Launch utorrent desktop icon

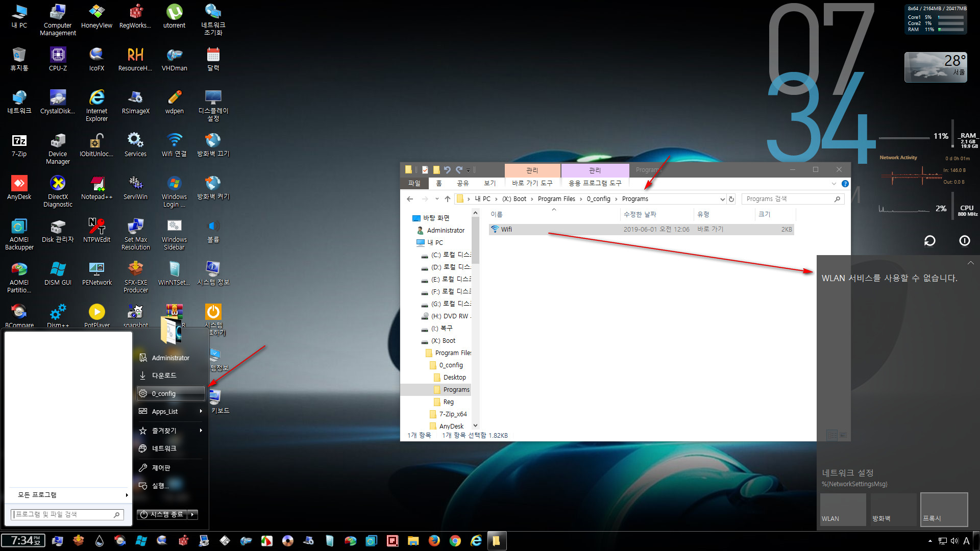pos(174,16)
